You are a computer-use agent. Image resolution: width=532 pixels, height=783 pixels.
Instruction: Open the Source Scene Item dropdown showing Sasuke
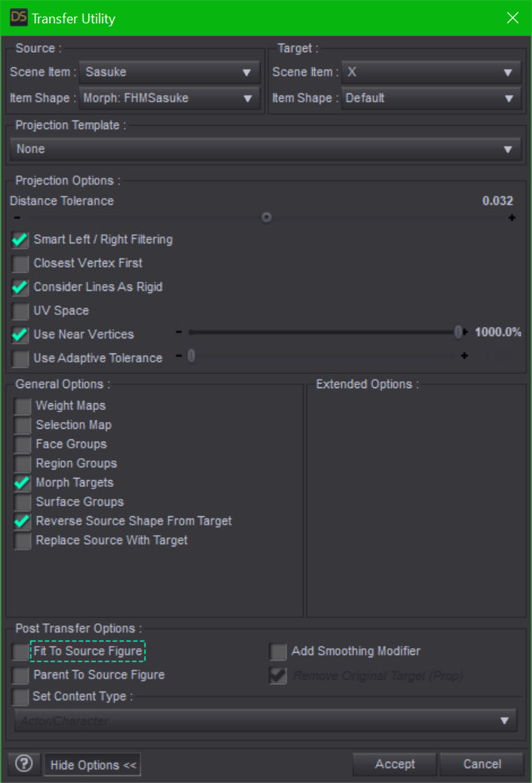tap(169, 72)
